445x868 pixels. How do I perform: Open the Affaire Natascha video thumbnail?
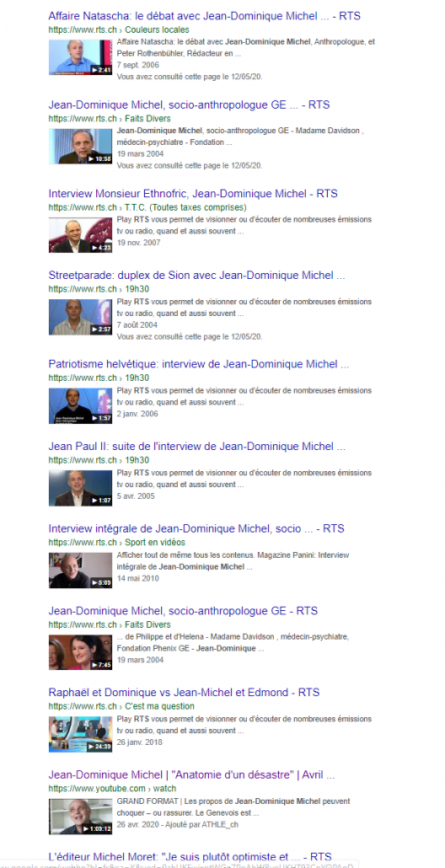point(80,56)
